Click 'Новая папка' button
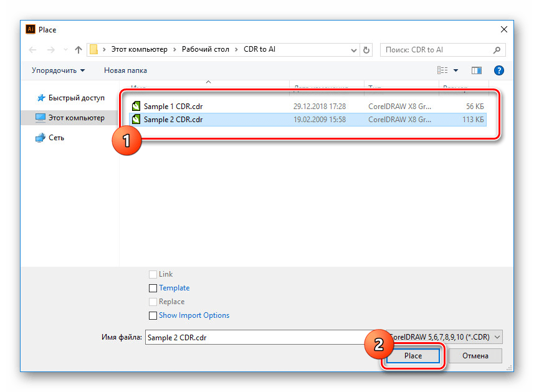Viewport: 534px width, 392px height. (125, 70)
